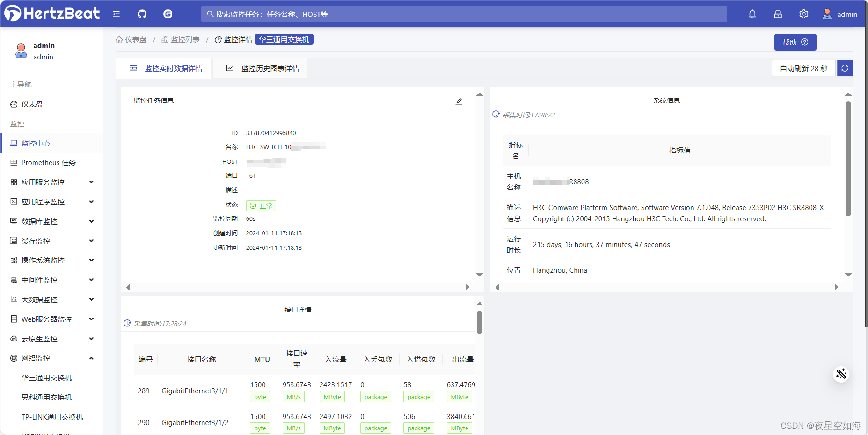This screenshot has width=868, height=435.
Task: Open the notification bell
Action: 752,14
